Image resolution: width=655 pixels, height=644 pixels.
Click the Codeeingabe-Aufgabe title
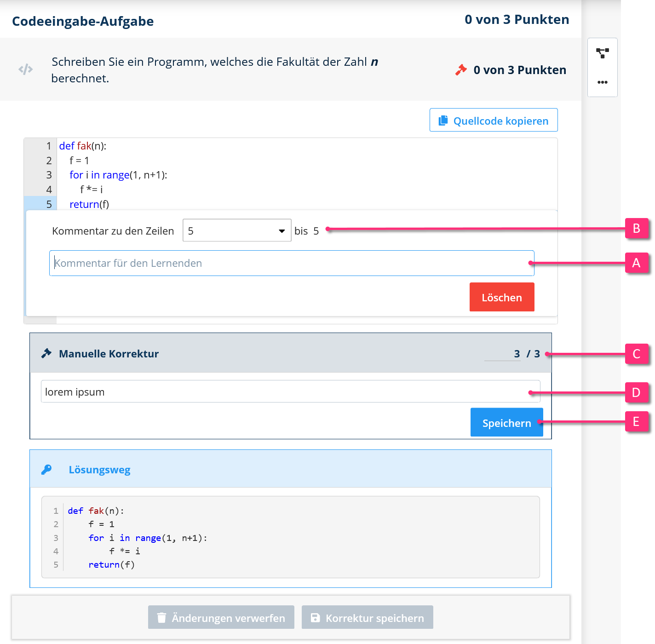[83, 21]
